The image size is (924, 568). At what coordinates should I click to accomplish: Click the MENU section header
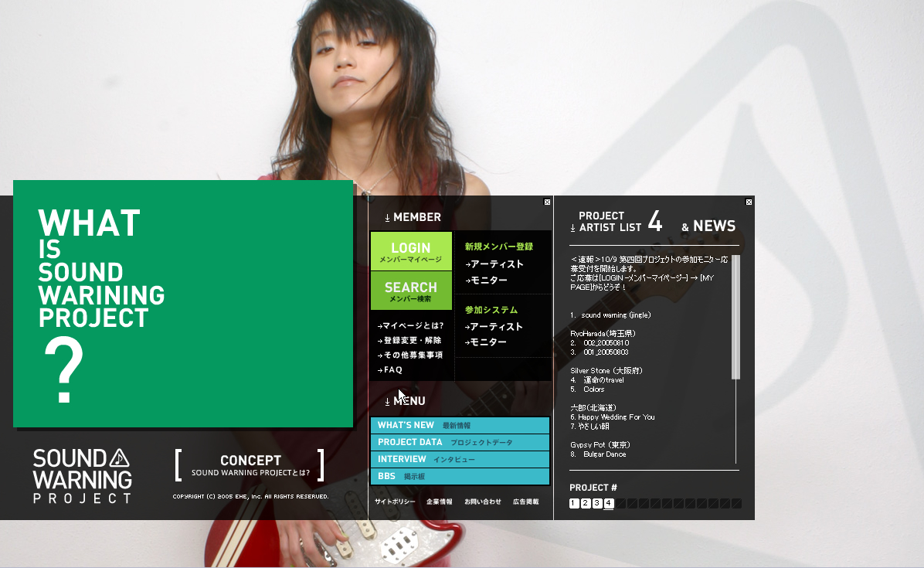click(x=405, y=401)
